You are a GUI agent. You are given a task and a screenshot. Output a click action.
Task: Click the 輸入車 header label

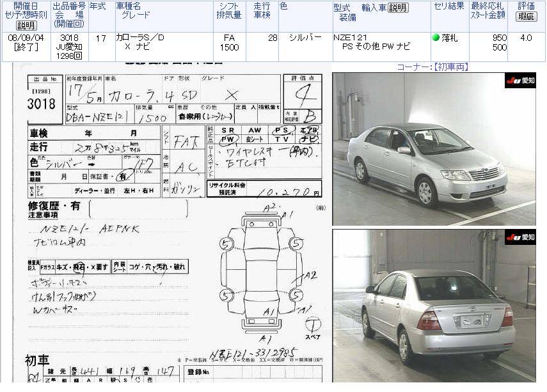coord(374,8)
